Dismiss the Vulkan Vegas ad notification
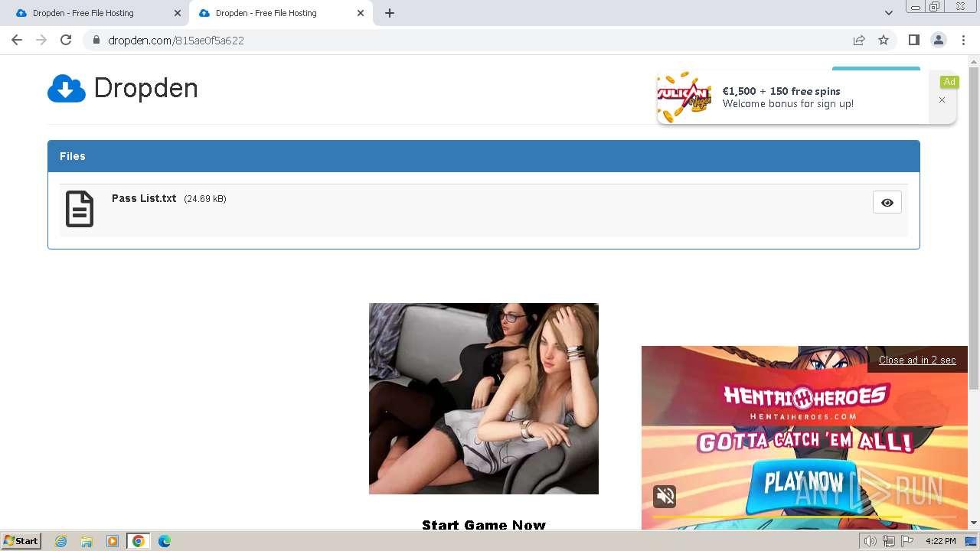The image size is (980, 551). pyautogui.click(x=942, y=100)
